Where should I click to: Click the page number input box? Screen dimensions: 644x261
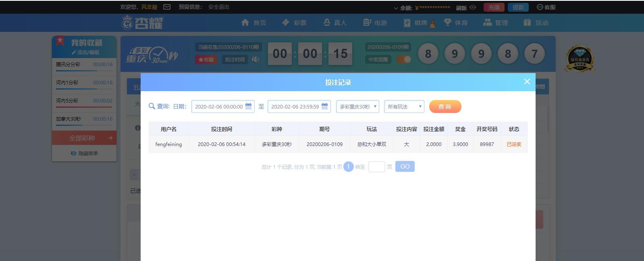[x=377, y=167]
